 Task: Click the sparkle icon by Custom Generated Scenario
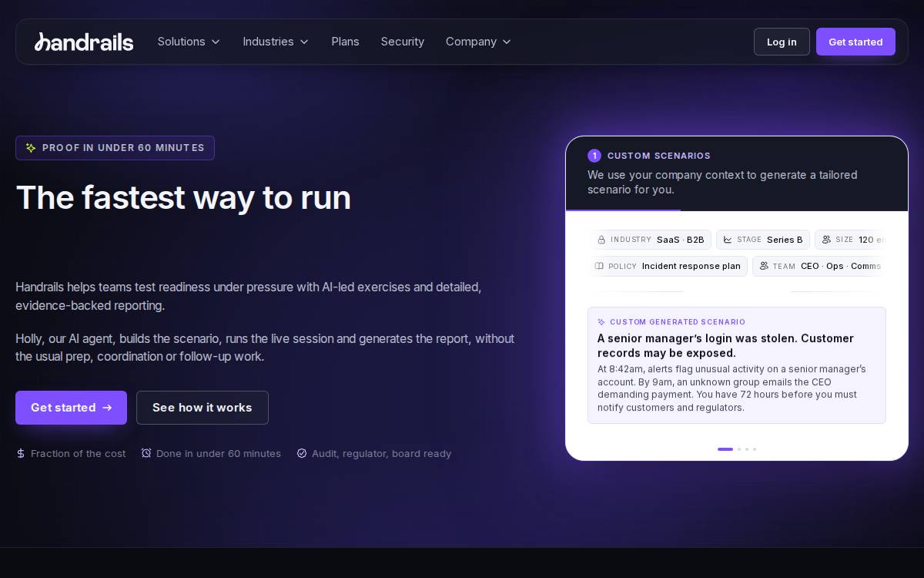tap(601, 322)
